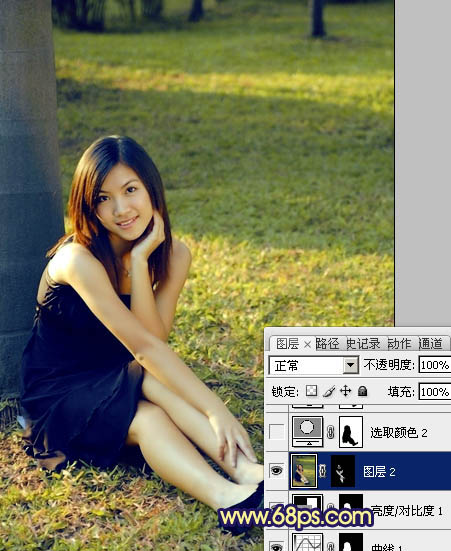Select the 选取颜色 2 adjustment icon thumbnail
Screen dimensions: 451x551
[307, 432]
